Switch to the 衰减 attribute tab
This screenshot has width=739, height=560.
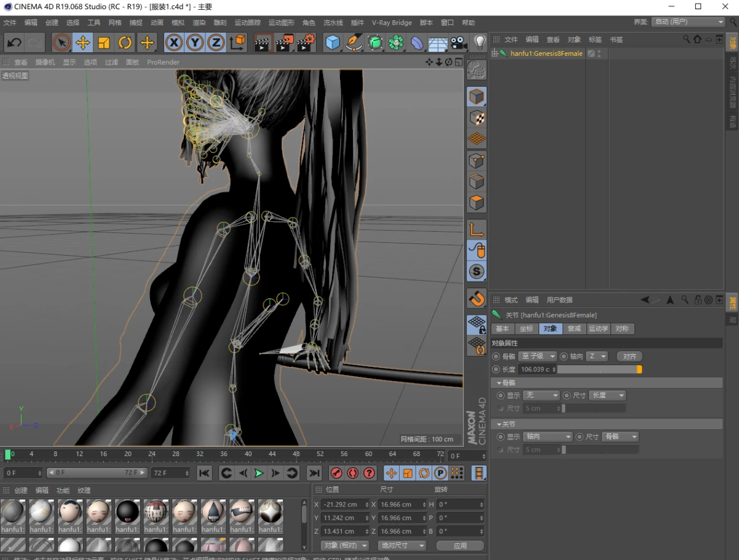point(574,329)
